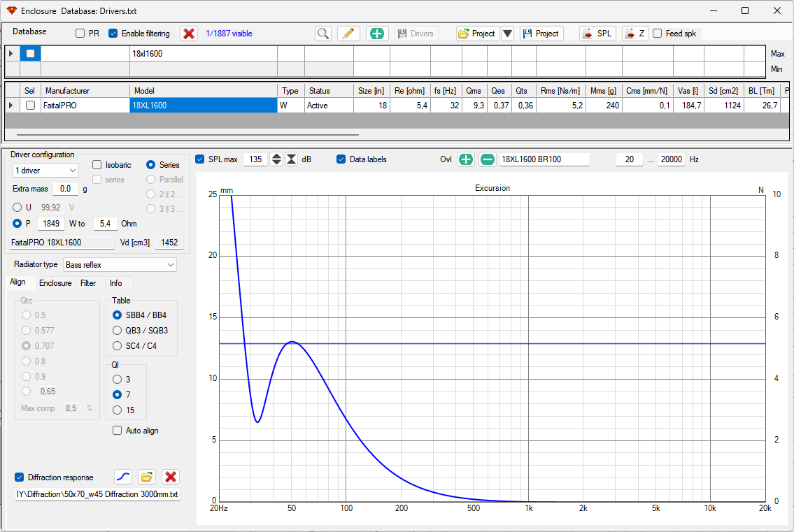The image size is (794, 532).
Task: Switch to the Enclosure tab
Action: point(55,283)
